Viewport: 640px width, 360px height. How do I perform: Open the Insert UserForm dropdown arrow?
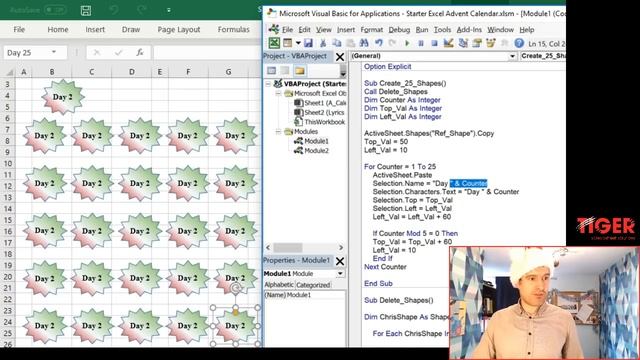(298, 43)
